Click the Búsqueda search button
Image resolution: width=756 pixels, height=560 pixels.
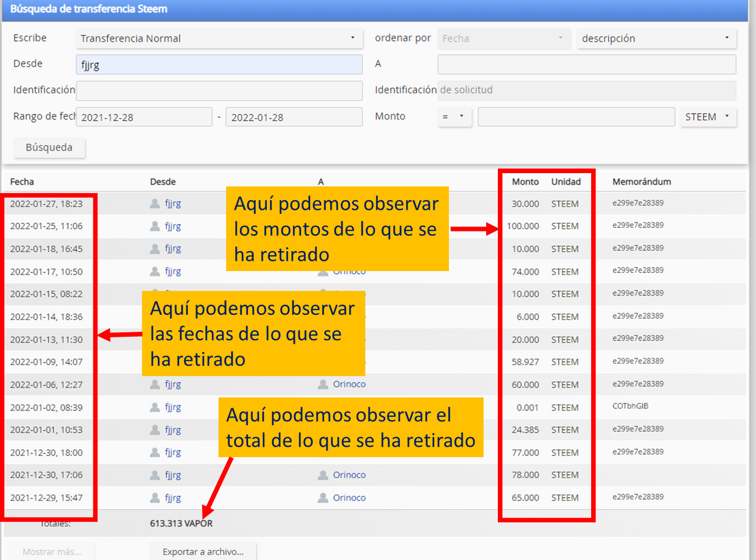pyautogui.click(x=49, y=148)
